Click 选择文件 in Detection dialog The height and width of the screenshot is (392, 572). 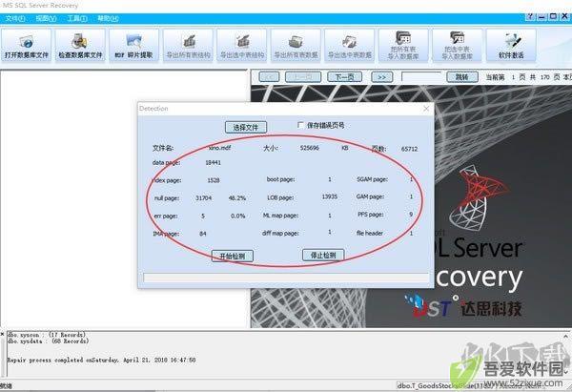[x=246, y=128]
